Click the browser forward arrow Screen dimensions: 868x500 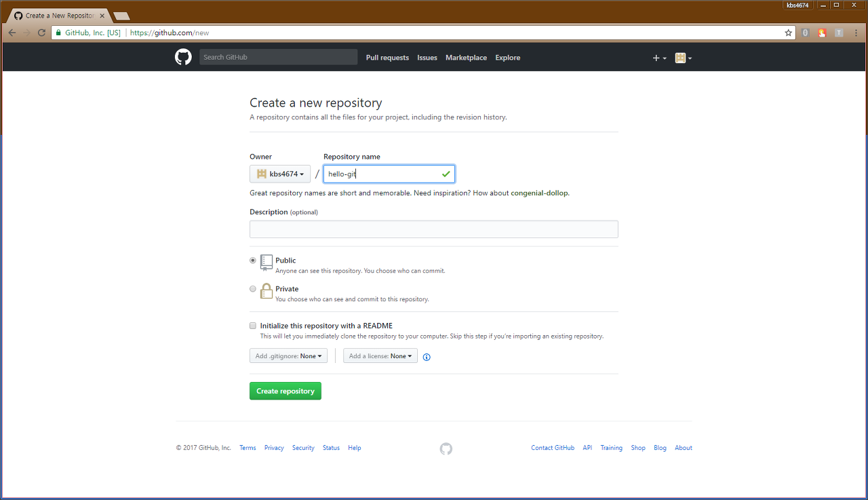[27, 33]
